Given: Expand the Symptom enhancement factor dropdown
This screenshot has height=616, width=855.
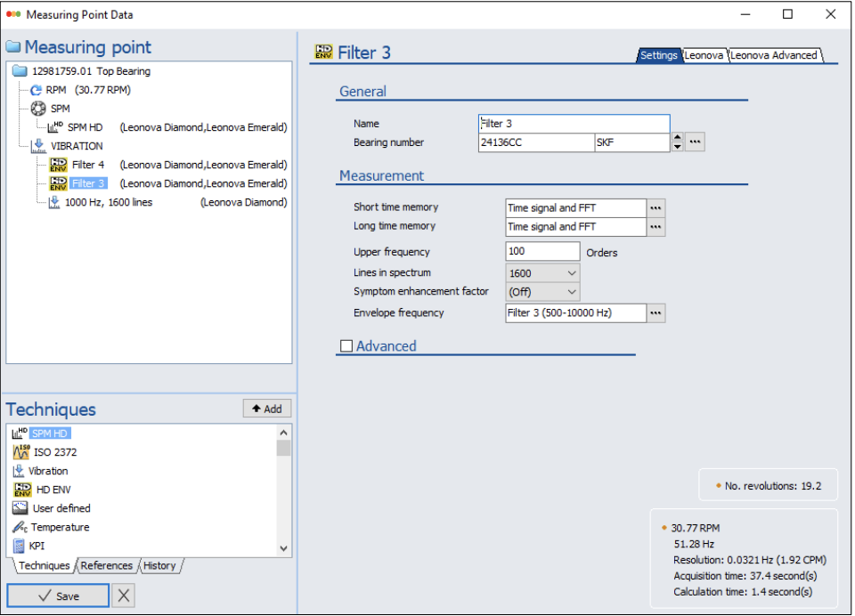Looking at the screenshot, I should click(542, 292).
